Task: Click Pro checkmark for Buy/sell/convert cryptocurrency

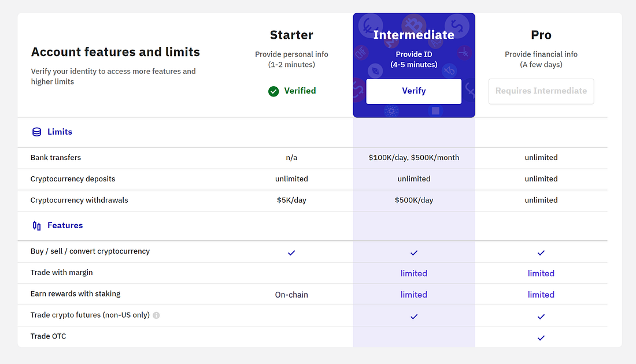Action: pos(541,252)
